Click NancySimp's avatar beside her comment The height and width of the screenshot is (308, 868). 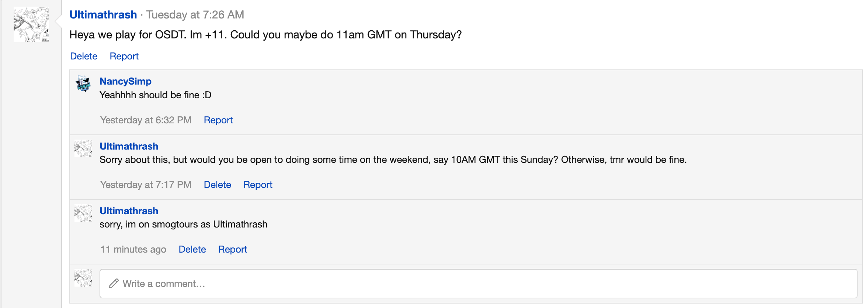pos(83,83)
